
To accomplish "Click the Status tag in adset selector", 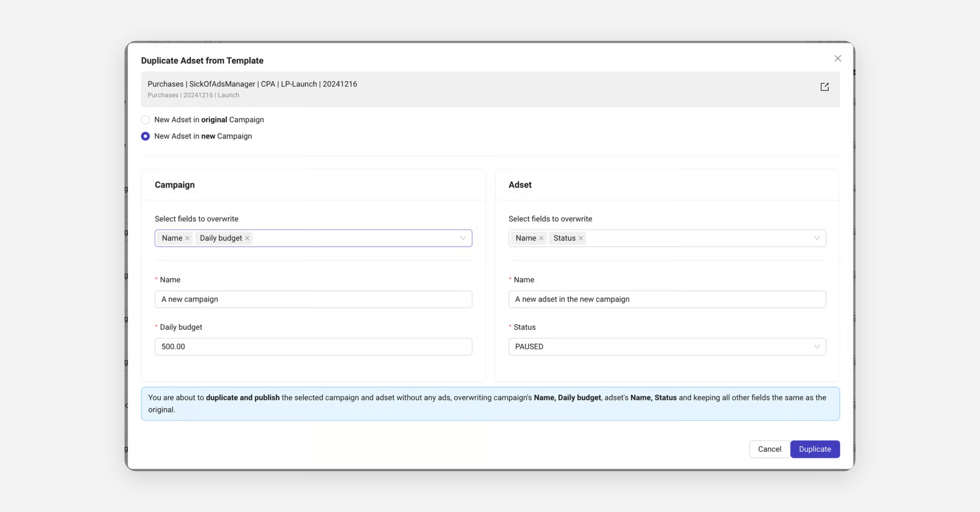I will [564, 238].
